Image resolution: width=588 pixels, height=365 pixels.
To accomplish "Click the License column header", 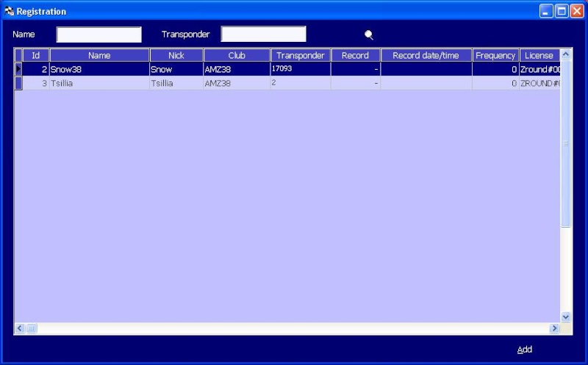I will (x=539, y=56).
